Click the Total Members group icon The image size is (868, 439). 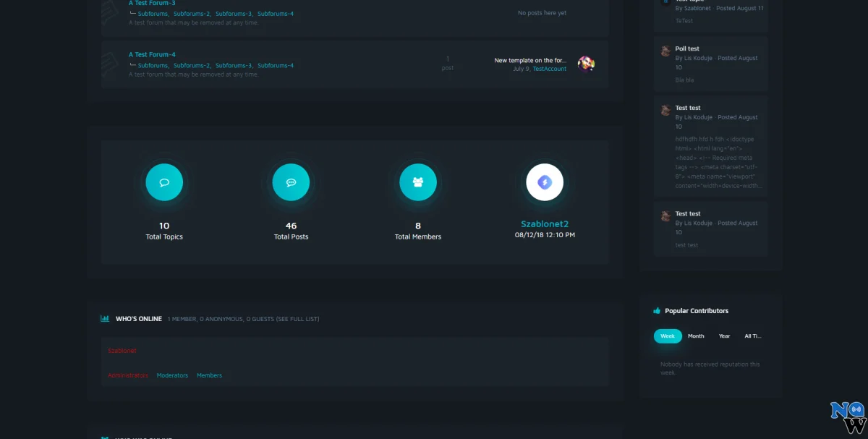418,182
